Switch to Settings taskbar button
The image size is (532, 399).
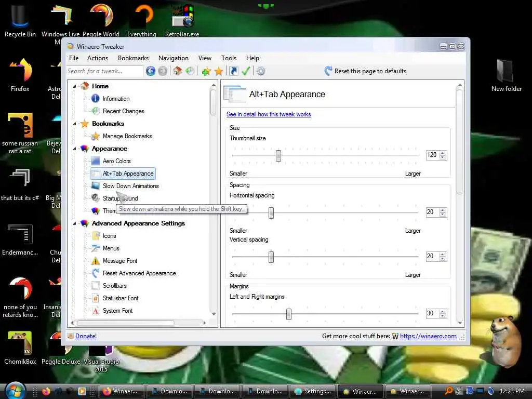312,391
